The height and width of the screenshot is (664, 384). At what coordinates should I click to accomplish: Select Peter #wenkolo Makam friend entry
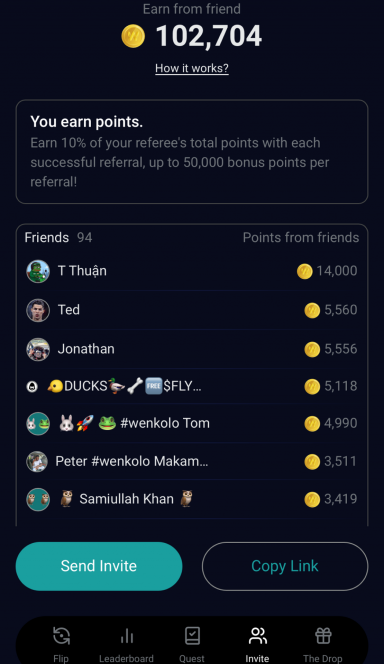(x=192, y=461)
